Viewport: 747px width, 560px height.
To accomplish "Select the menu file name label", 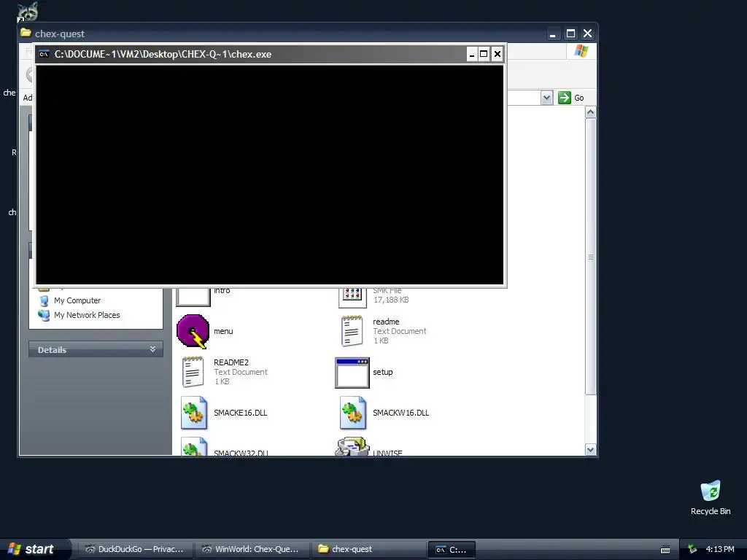I will [223, 332].
